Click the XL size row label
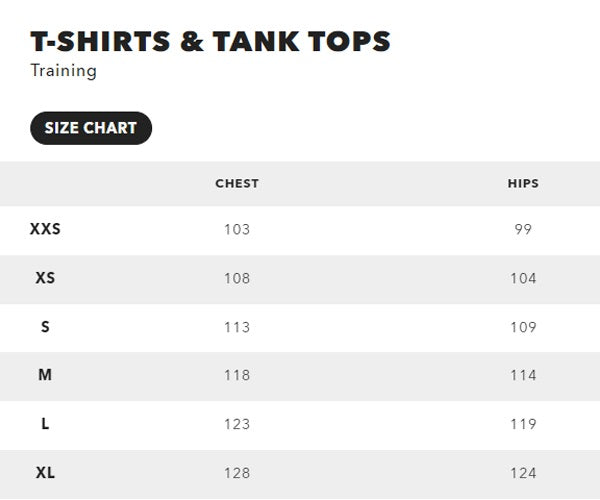Screen dimensions: 600x500 [x=45, y=473]
